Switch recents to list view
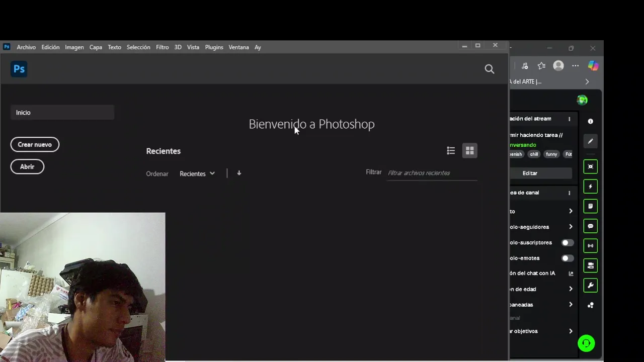This screenshot has height=362, width=644. click(x=451, y=151)
